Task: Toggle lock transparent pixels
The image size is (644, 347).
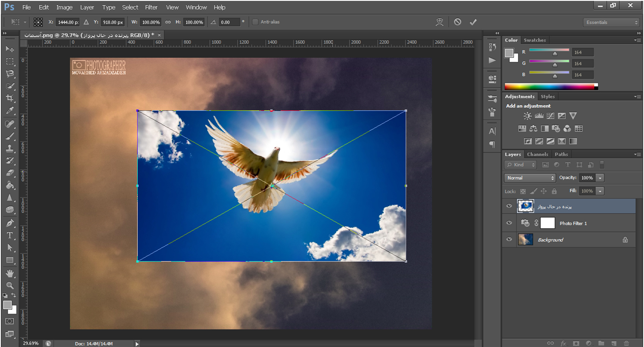Action: 523,191
